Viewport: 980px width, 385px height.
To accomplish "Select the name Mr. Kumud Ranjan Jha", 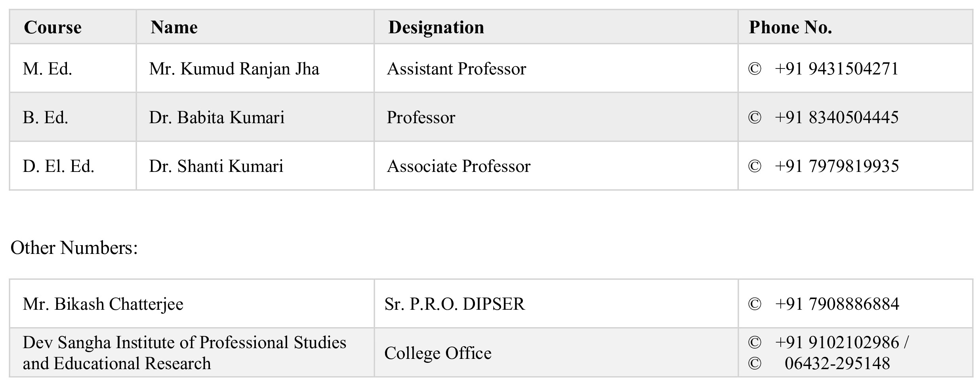I will (234, 69).
